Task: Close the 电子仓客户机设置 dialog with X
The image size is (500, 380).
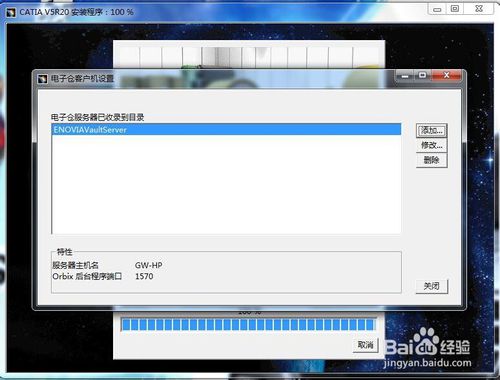Action: pyautogui.click(x=447, y=76)
